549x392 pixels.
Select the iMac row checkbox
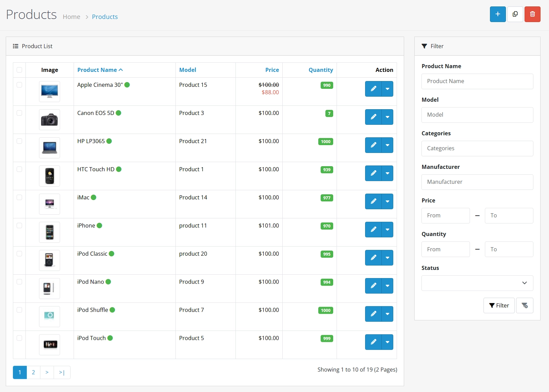[19, 197]
